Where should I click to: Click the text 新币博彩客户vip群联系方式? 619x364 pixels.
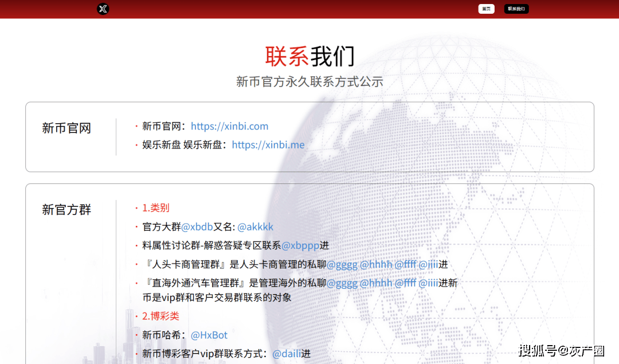click(x=202, y=353)
